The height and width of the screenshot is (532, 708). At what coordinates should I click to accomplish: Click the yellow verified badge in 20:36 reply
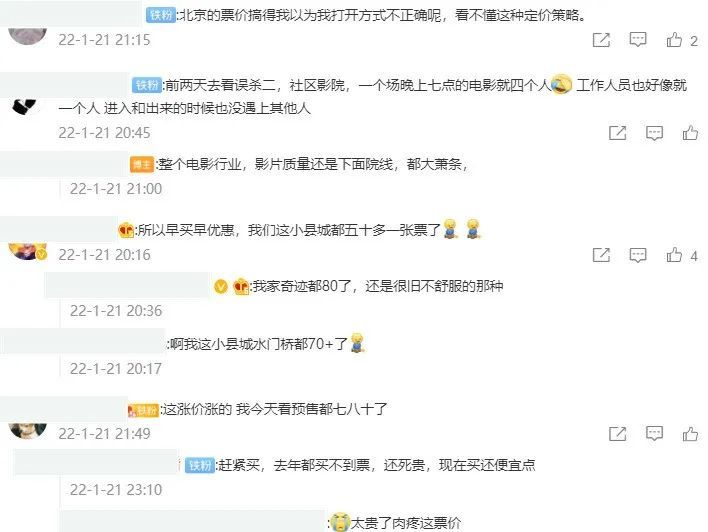coord(220,286)
